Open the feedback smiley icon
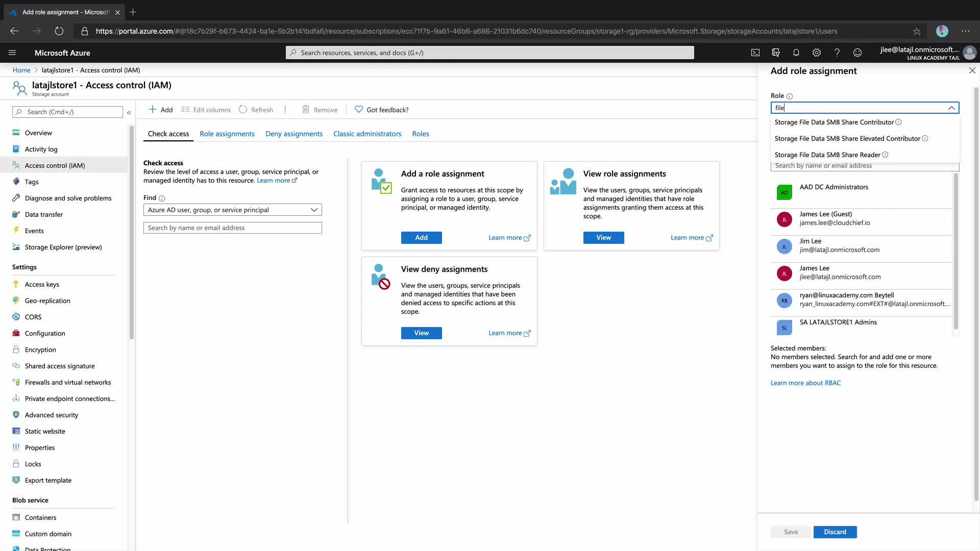This screenshot has height=551, width=980. click(x=857, y=53)
